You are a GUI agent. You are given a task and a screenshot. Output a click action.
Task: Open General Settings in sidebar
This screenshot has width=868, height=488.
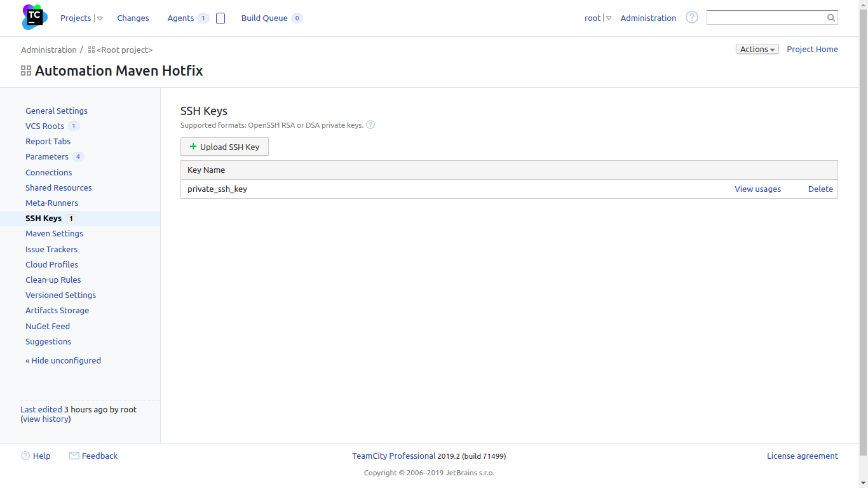57,111
